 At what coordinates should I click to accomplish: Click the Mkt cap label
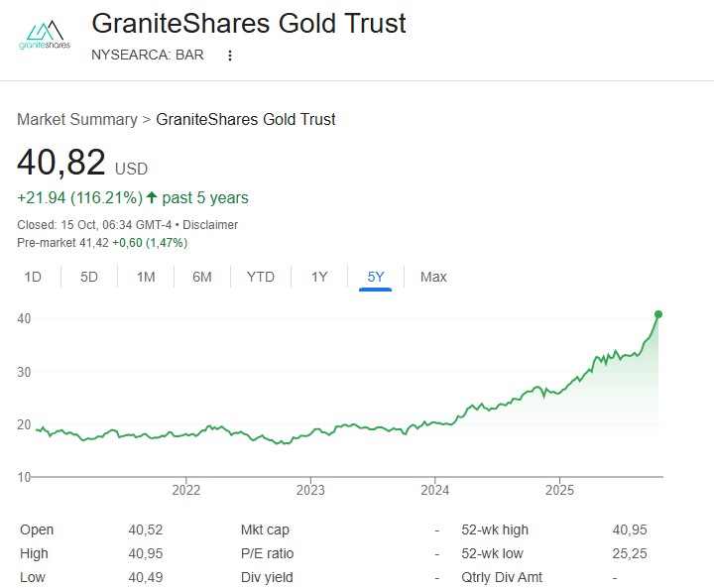click(265, 529)
